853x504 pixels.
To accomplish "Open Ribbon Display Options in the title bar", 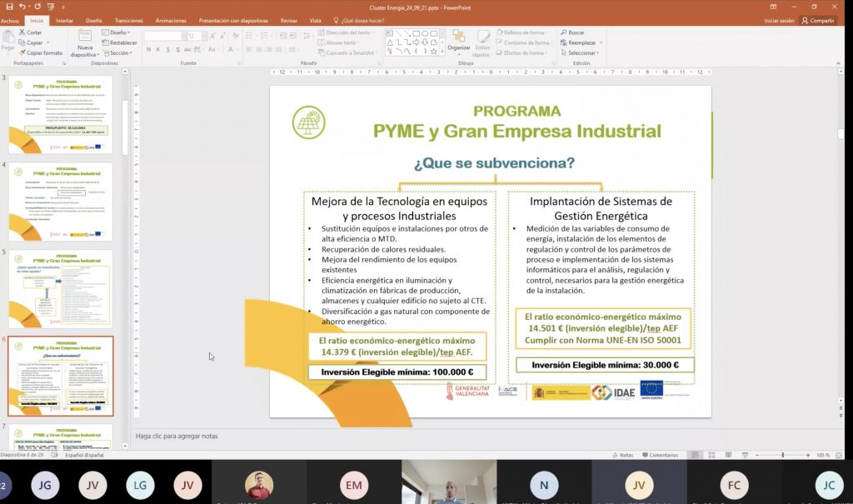I will pos(773,7).
